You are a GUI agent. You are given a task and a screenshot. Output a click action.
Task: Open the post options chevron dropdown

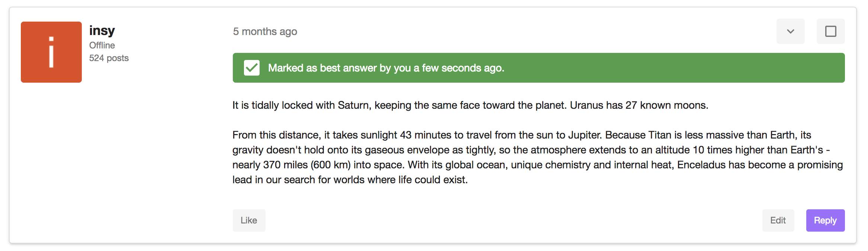pyautogui.click(x=790, y=31)
